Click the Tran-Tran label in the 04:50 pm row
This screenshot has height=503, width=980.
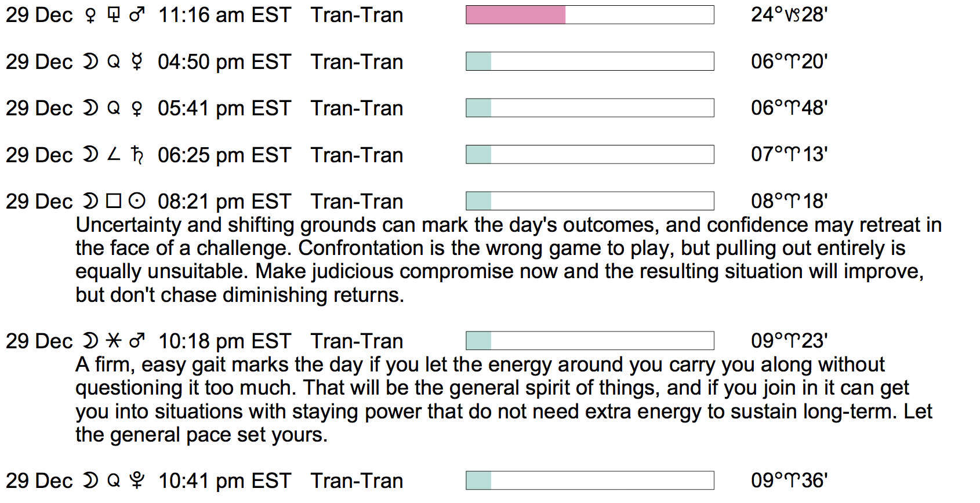357,61
